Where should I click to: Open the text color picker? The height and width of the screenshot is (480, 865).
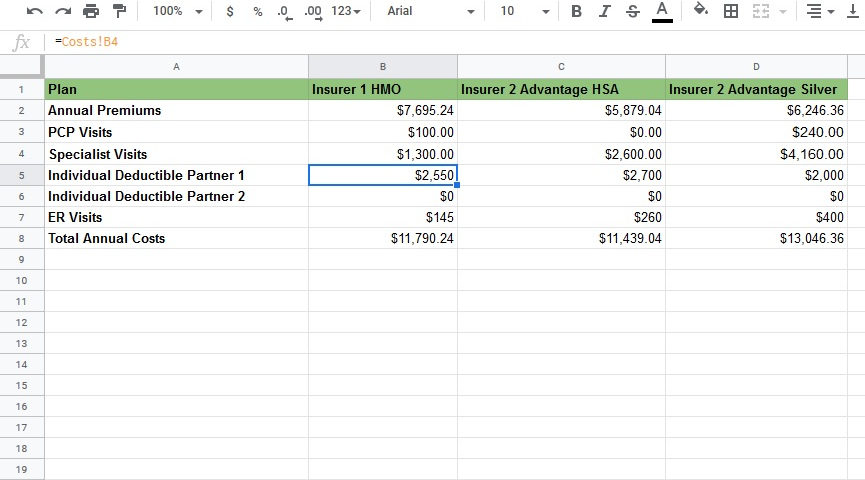click(662, 12)
